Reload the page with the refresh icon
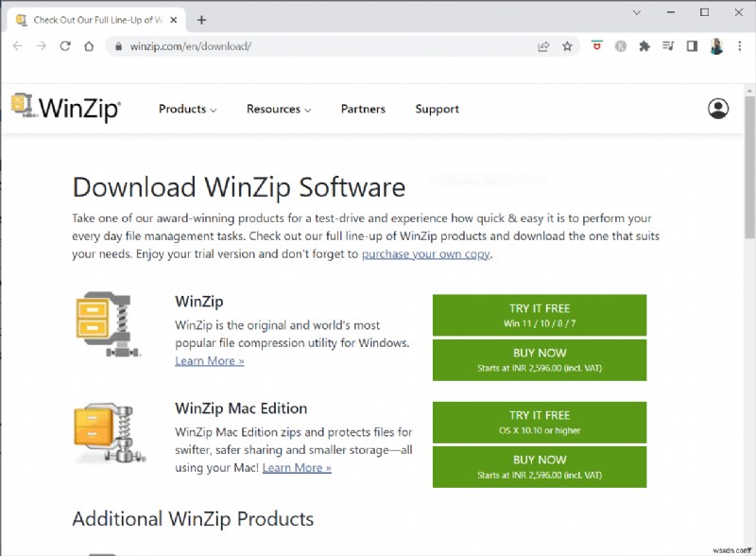756x556 pixels. [x=63, y=44]
